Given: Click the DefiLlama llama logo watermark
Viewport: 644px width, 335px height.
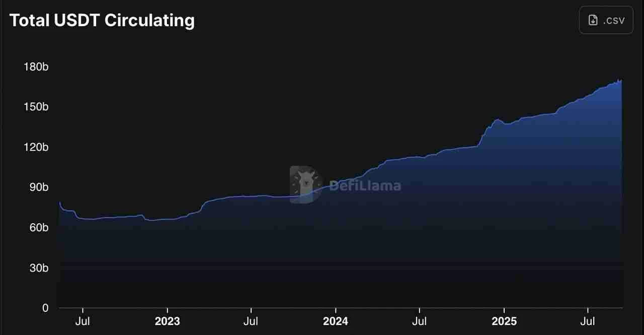Looking at the screenshot, I should tap(306, 184).
